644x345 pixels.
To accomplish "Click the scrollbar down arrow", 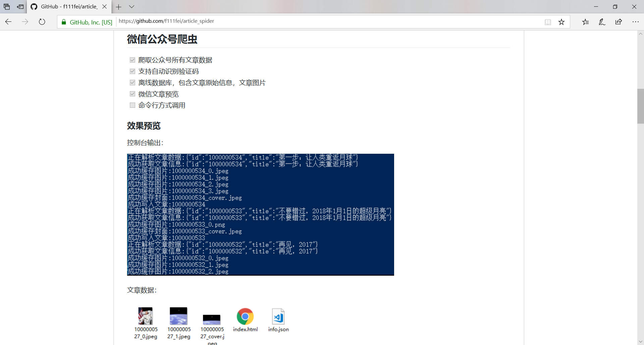I will tap(641, 342).
